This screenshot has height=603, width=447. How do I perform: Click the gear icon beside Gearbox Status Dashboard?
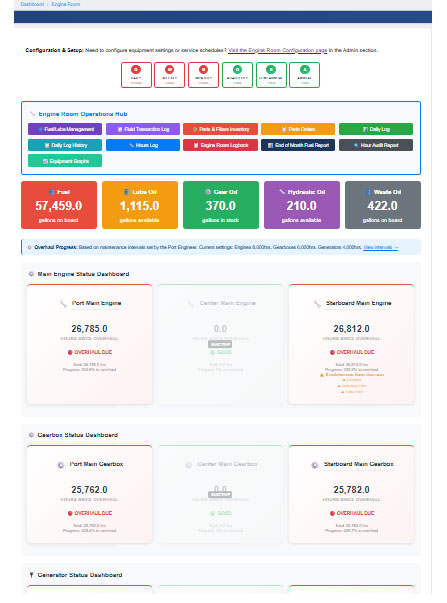(x=31, y=435)
